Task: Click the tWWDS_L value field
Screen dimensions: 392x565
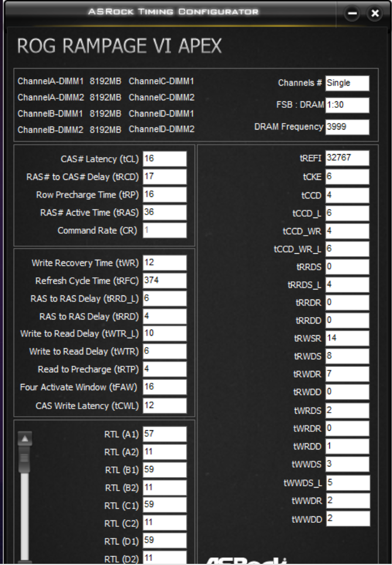Action: click(x=348, y=483)
